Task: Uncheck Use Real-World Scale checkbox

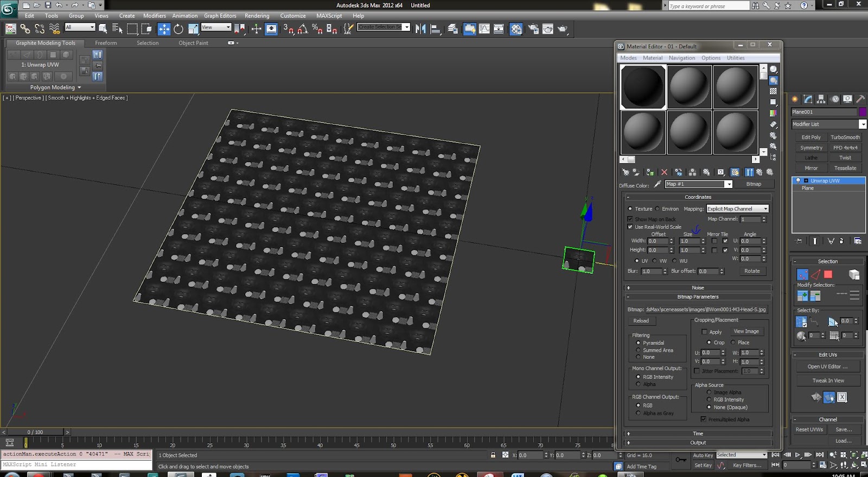Action: click(630, 227)
